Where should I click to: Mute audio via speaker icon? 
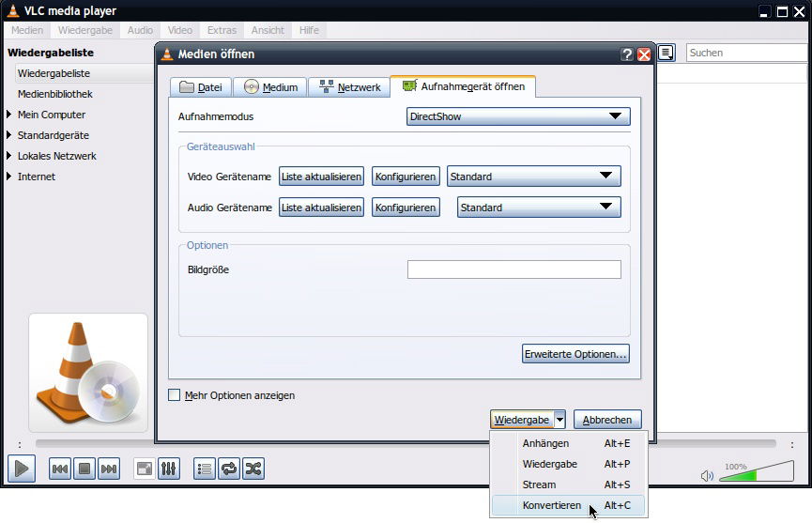point(707,475)
